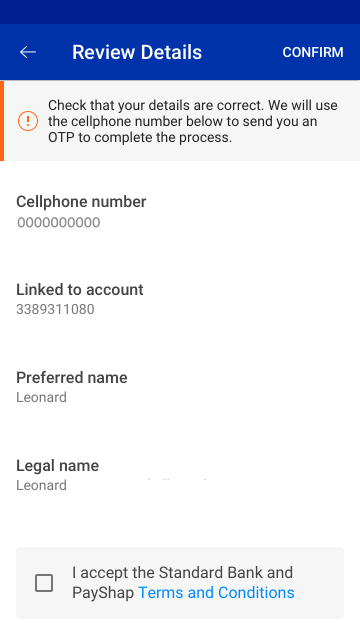
Task: Open the Terms and Conditions link
Action: [x=216, y=593]
